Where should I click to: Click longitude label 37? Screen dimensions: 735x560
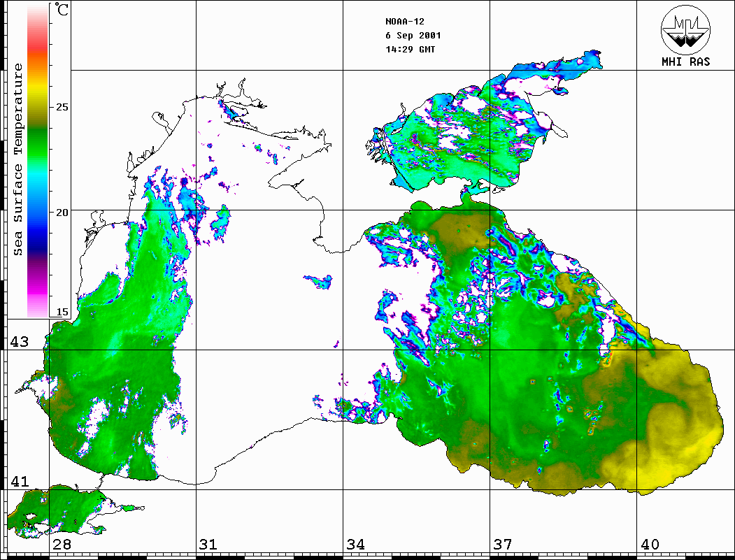point(503,545)
